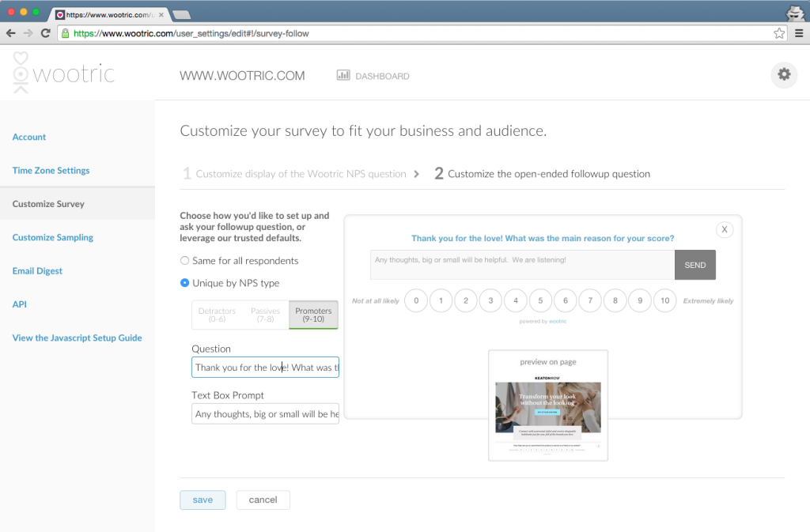Open the settings gear icon
Image resolution: width=810 pixels, height=532 pixels.
click(x=784, y=75)
